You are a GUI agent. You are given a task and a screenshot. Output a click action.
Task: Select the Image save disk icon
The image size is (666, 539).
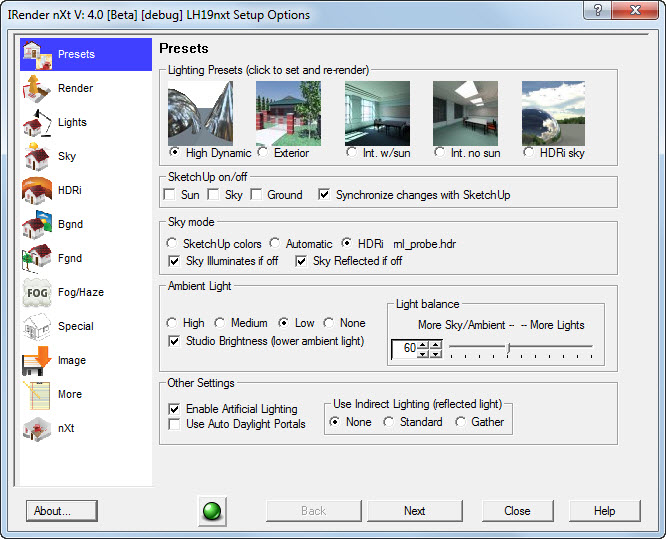pyautogui.click(x=37, y=361)
